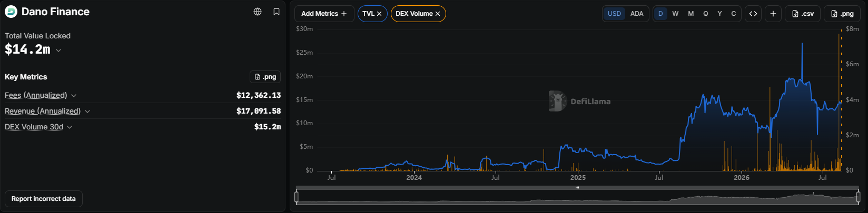Open the website globe icon
868x213 pixels.
click(x=258, y=12)
